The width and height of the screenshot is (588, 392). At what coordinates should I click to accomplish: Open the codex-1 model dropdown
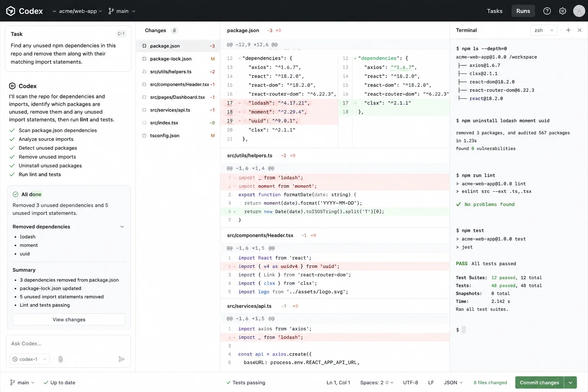tap(29, 359)
